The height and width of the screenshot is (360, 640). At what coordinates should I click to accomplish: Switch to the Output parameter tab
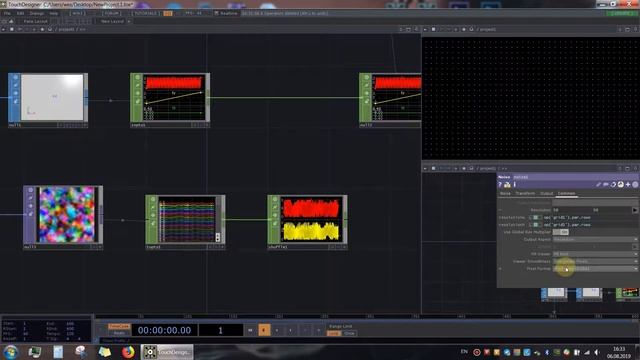pos(546,193)
